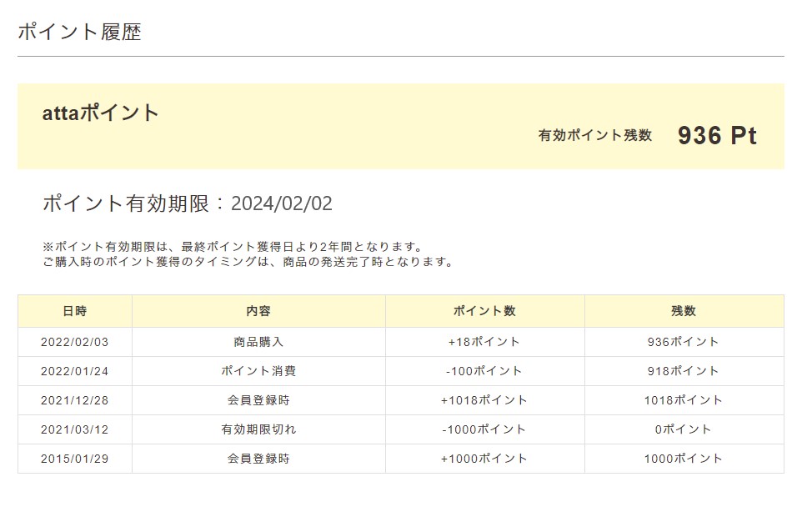The height and width of the screenshot is (532, 802).
Task: Click the 936 Pt balance value
Action: pos(717,136)
